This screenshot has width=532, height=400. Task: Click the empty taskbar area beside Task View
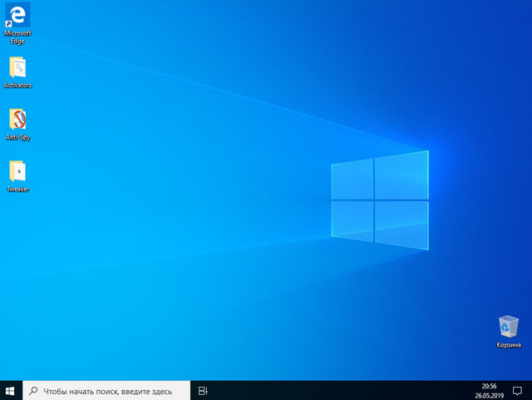(332, 390)
